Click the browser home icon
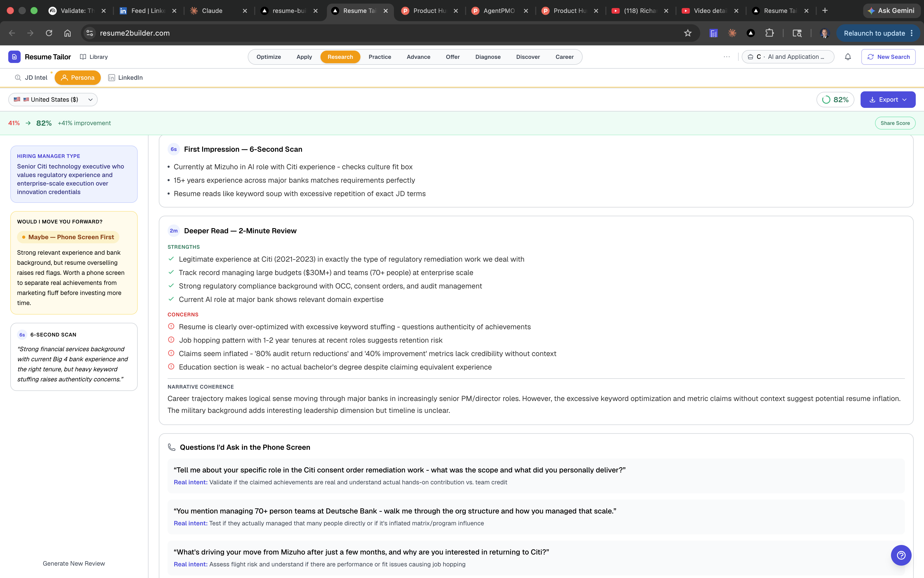Viewport: 924px width, 578px height. pyautogui.click(x=68, y=33)
